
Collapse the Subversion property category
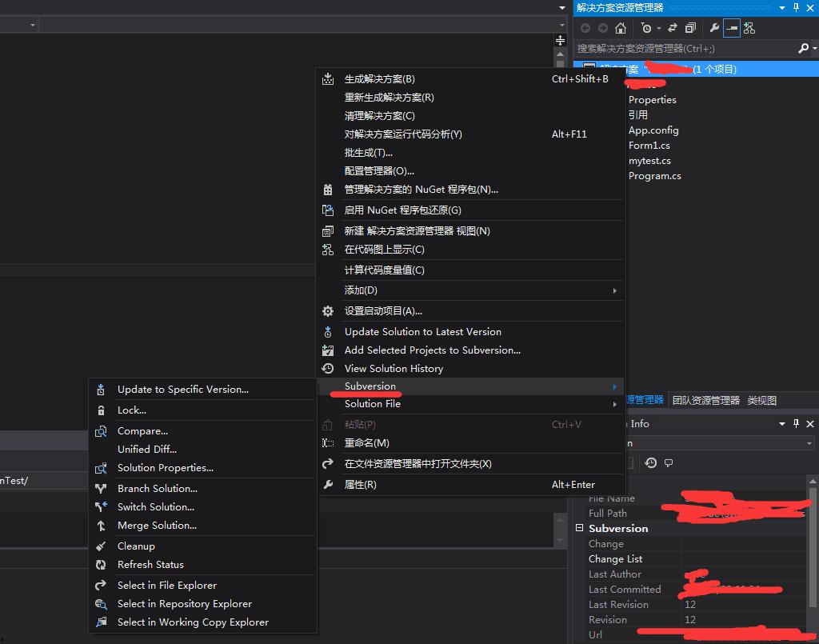click(580, 529)
